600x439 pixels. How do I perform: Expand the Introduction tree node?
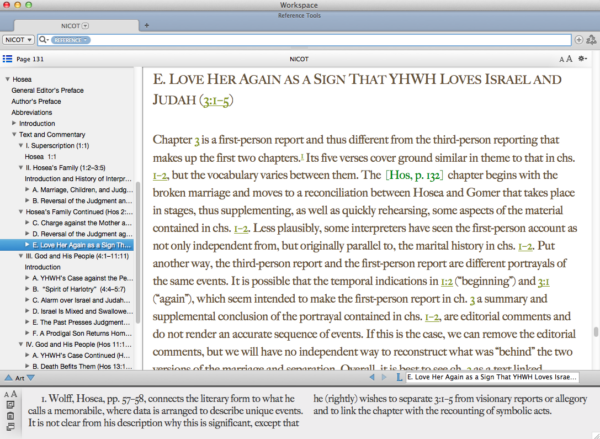pyautogui.click(x=14, y=123)
